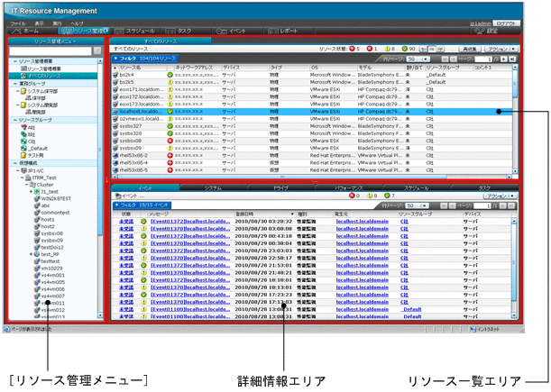
Task: Switch to the スケジュール main tab
Action: pyautogui.click(x=135, y=32)
